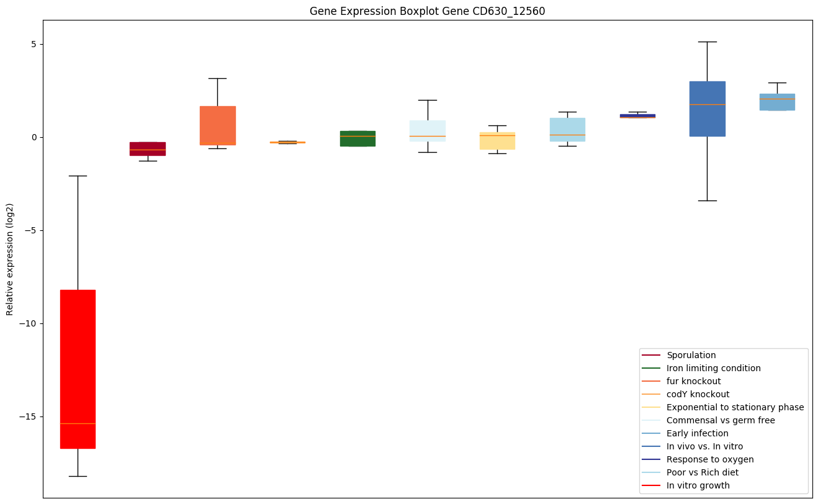Select the dark green Iron limiting box

(357, 138)
